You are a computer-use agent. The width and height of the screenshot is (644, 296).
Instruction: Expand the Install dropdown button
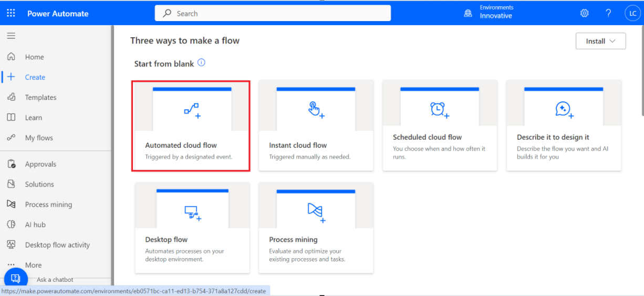600,41
